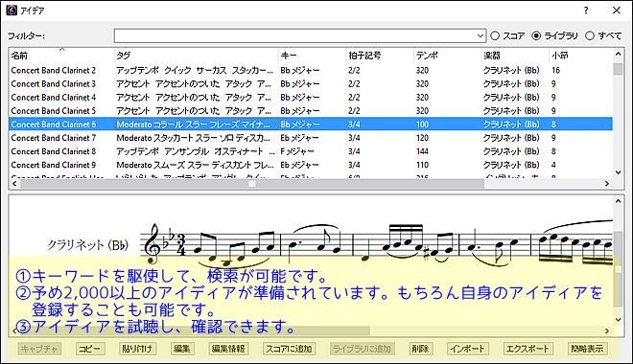Viewport: 633px width, 364px height.
Task: Select the Concert Band Clarinet 3 row
Action: click(x=311, y=84)
